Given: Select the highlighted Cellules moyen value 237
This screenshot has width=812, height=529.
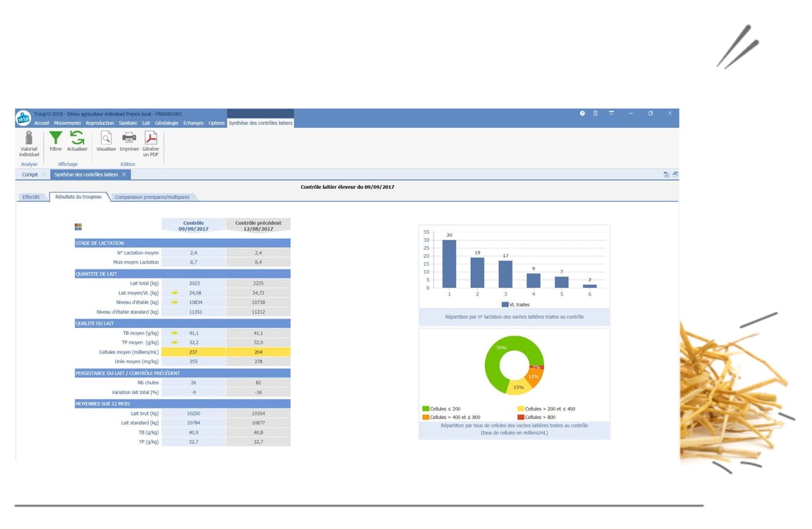Looking at the screenshot, I should 193,351.
